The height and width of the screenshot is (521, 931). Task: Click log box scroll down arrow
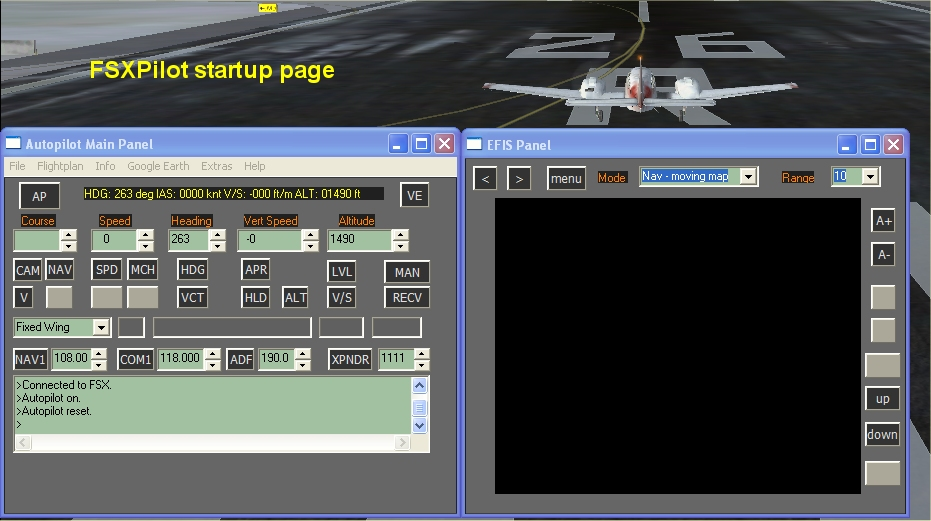pos(419,425)
